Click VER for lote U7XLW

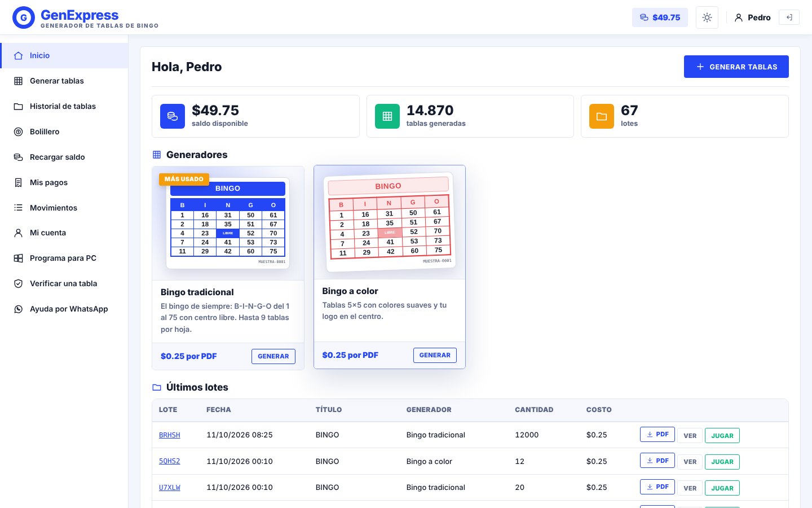(x=690, y=488)
